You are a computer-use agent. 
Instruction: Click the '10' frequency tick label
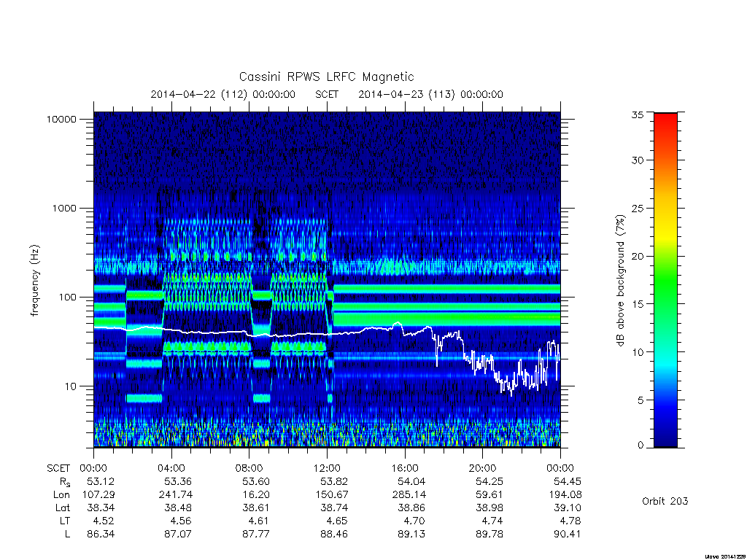(71, 386)
